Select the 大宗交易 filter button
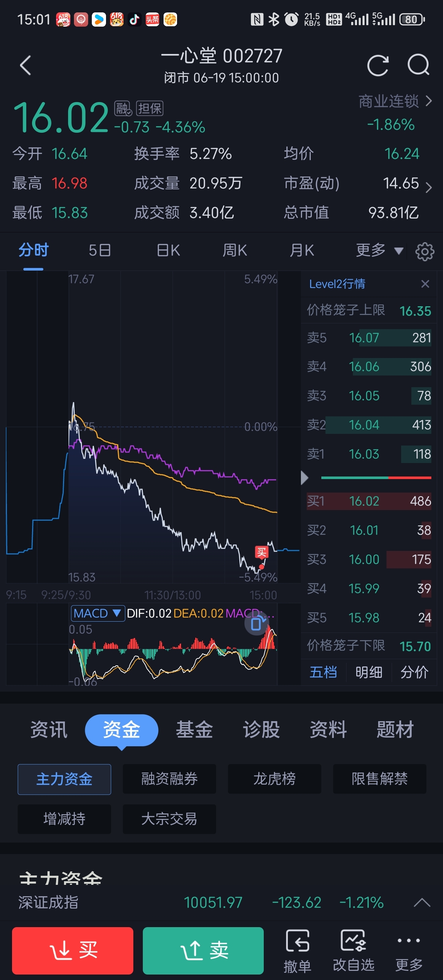Image resolution: width=443 pixels, height=980 pixels. 169,819
